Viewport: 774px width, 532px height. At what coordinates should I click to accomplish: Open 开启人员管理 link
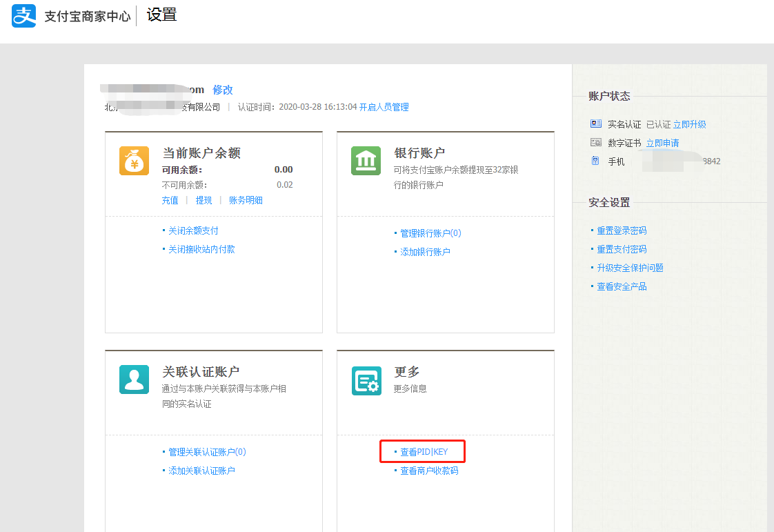tap(384, 107)
